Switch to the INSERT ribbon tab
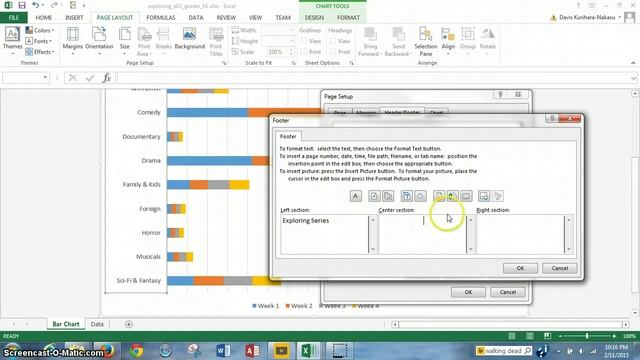This screenshot has width=640, height=360. click(74, 18)
